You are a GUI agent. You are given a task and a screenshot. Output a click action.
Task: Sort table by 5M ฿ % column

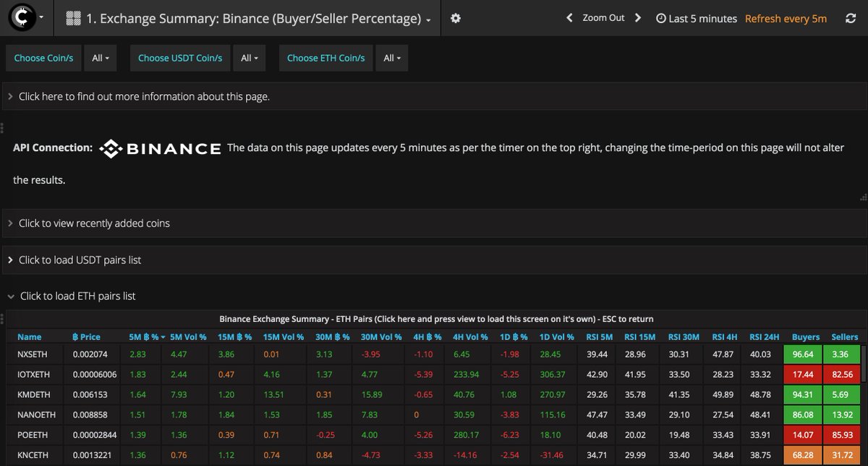(147, 336)
